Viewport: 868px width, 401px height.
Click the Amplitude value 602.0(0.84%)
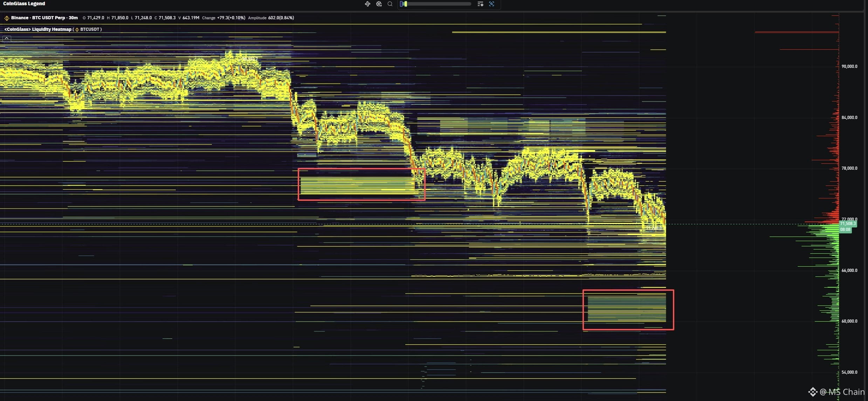click(281, 18)
